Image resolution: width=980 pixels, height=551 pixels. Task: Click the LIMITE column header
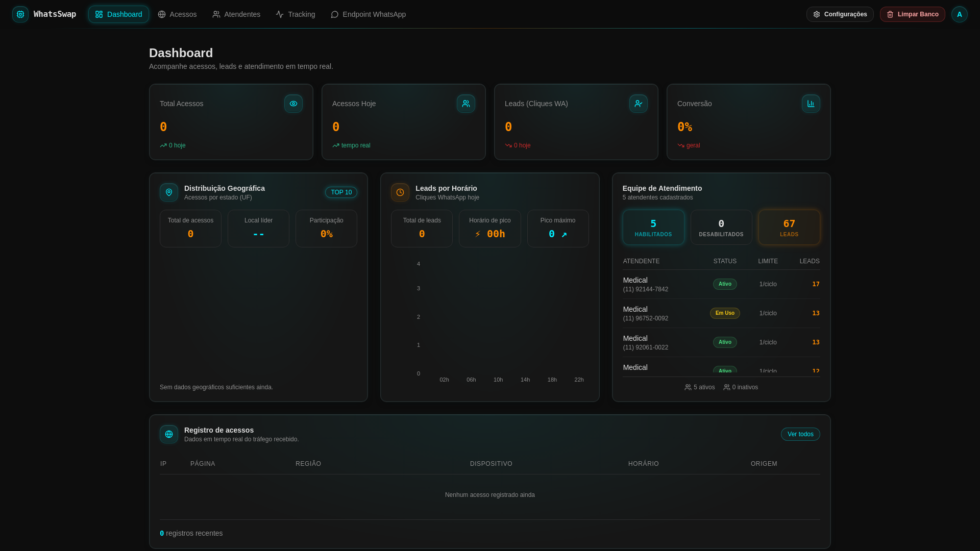tap(768, 261)
